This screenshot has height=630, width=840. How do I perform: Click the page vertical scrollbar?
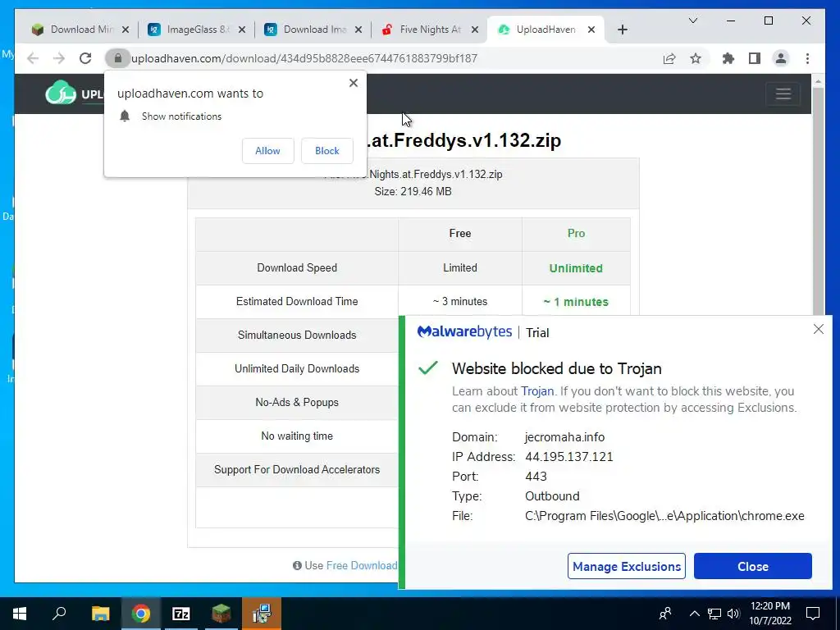tap(818, 201)
